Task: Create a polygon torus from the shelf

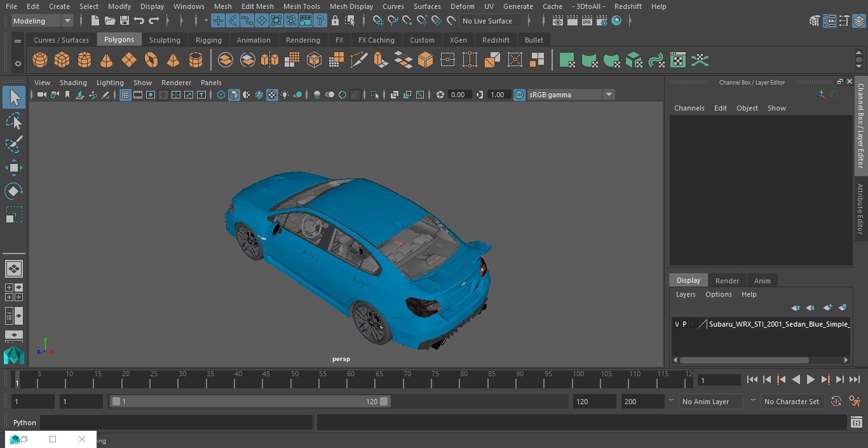Action: point(151,60)
